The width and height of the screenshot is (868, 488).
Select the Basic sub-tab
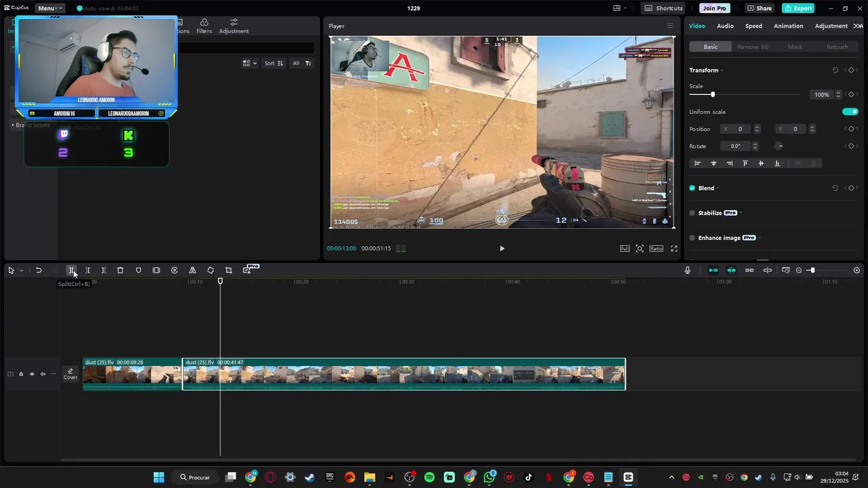pyautogui.click(x=711, y=47)
